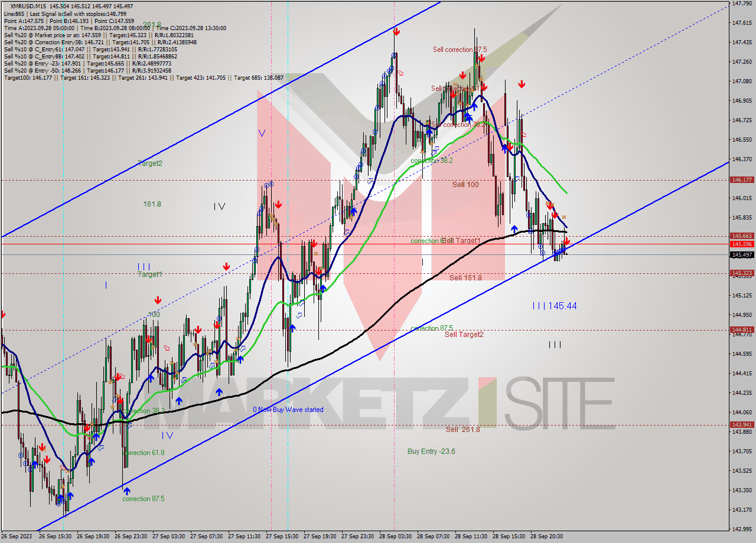
Task: Click the '27 Sep 11:30' time axis label
Action: [x=245, y=537]
